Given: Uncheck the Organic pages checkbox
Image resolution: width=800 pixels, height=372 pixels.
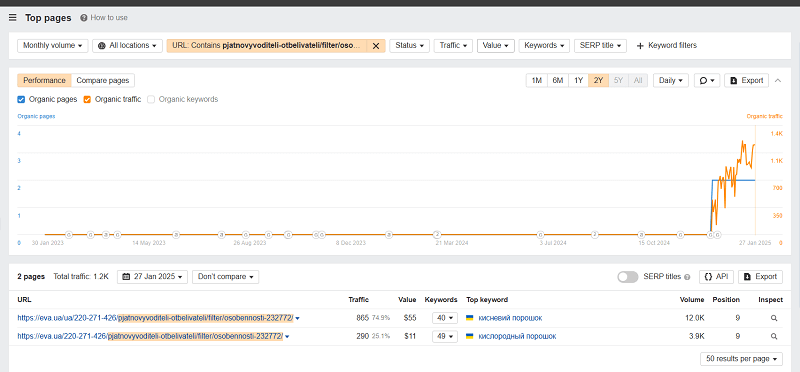Looking at the screenshot, I should [21, 100].
